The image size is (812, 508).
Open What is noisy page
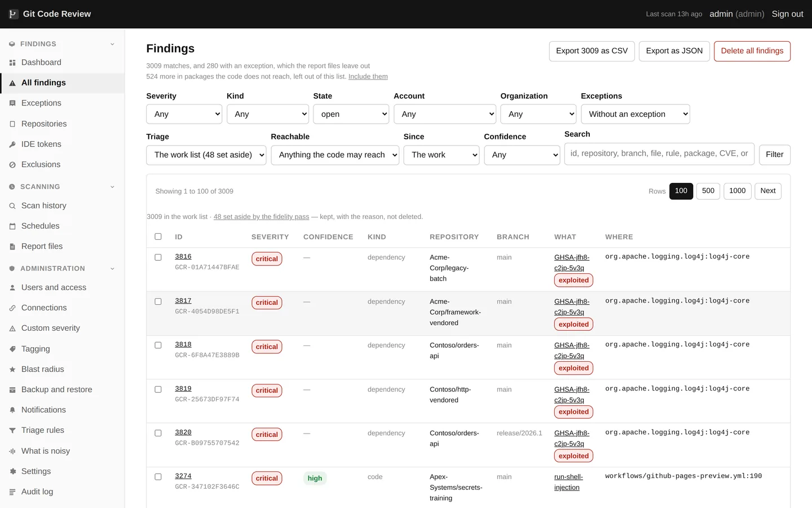point(62,452)
